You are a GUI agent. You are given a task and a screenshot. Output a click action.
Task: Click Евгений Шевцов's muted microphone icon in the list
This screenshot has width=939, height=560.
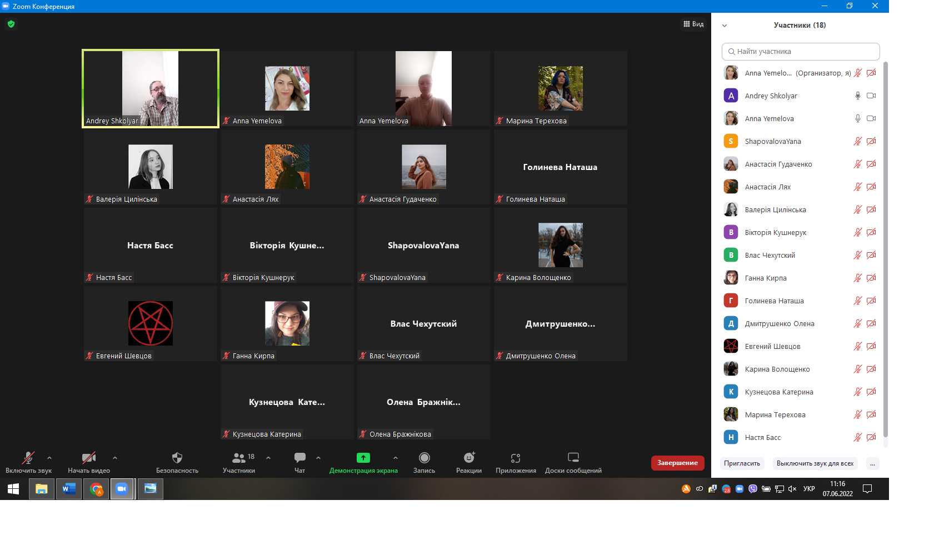pos(858,346)
